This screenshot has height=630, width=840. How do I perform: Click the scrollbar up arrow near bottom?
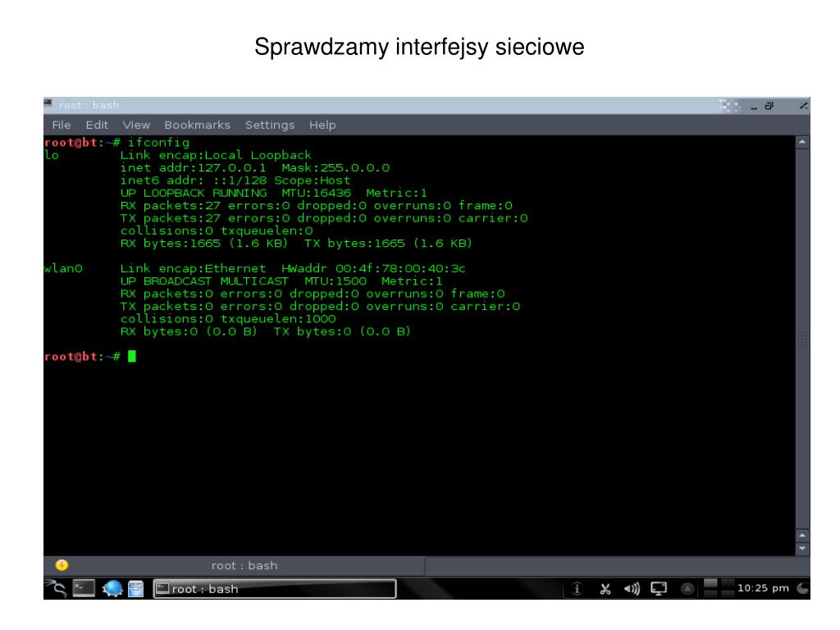point(802,535)
